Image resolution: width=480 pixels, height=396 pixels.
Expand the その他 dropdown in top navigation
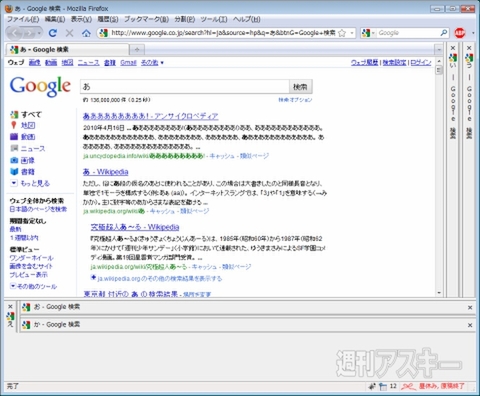[152, 62]
